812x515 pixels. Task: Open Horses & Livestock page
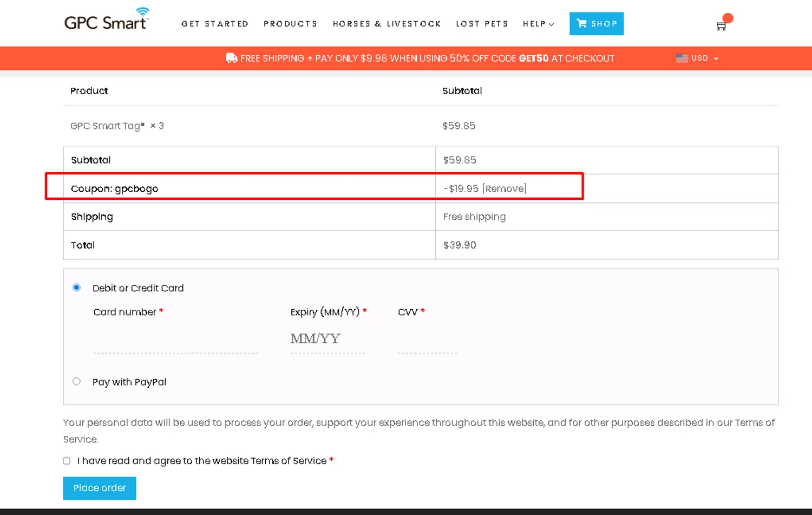pos(387,24)
